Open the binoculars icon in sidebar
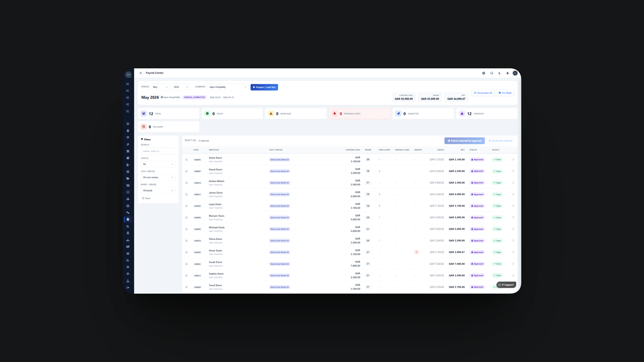The height and width of the screenshot is (362, 644). pos(128,199)
